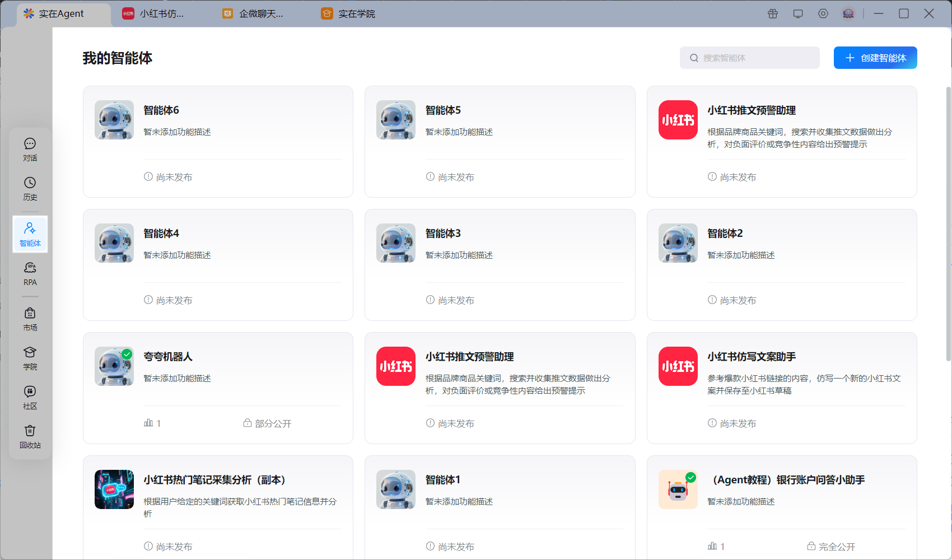952x560 pixels.
Task: Open the 小红书仿写文案助手 card title
Action: [752, 357]
